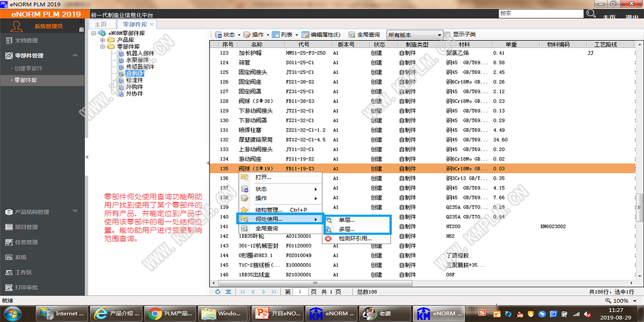Viewport: 644px width, 322px height.
Task: Select the 标准件 tree node
Action: [134, 80]
